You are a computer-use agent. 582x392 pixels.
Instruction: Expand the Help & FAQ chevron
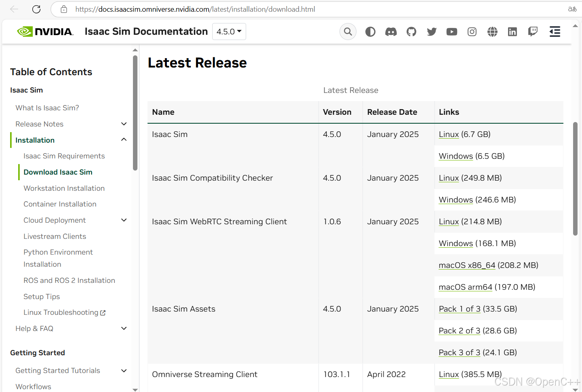[124, 329]
